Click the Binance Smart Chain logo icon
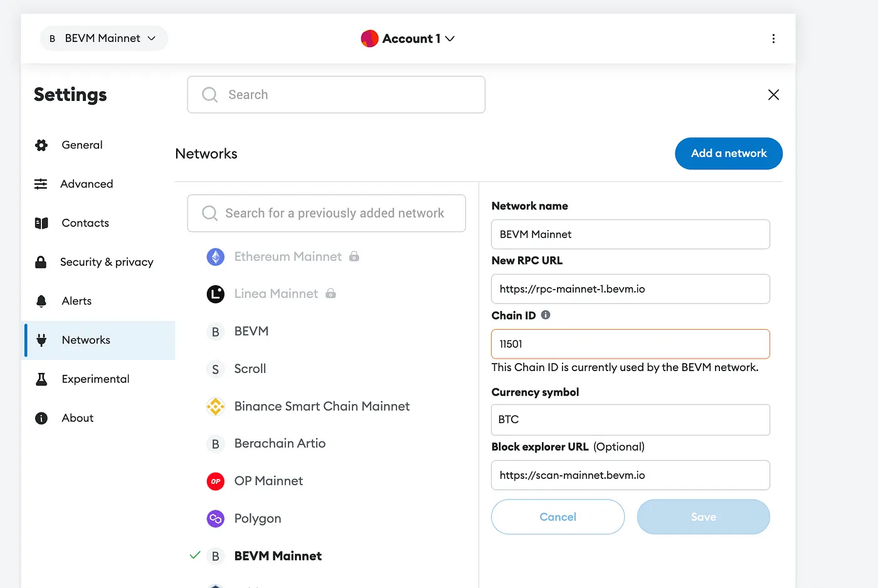 click(216, 407)
